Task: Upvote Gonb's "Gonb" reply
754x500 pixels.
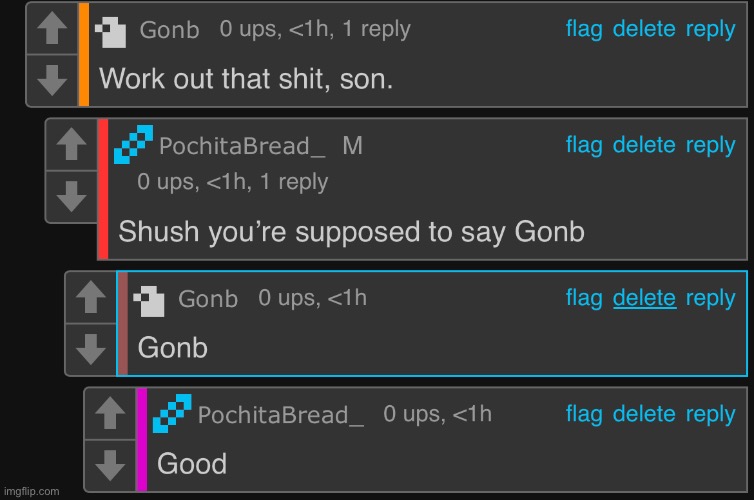Action: [x=90, y=299]
